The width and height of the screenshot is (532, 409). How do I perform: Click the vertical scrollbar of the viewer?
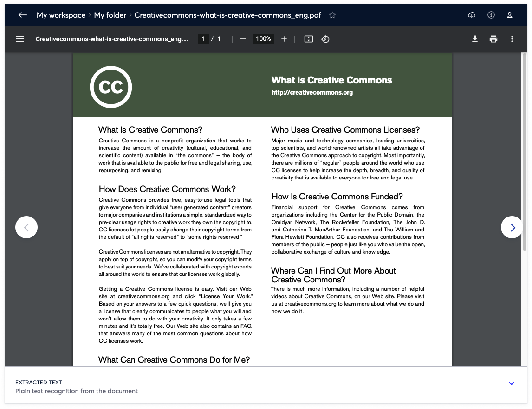tap(525, 152)
